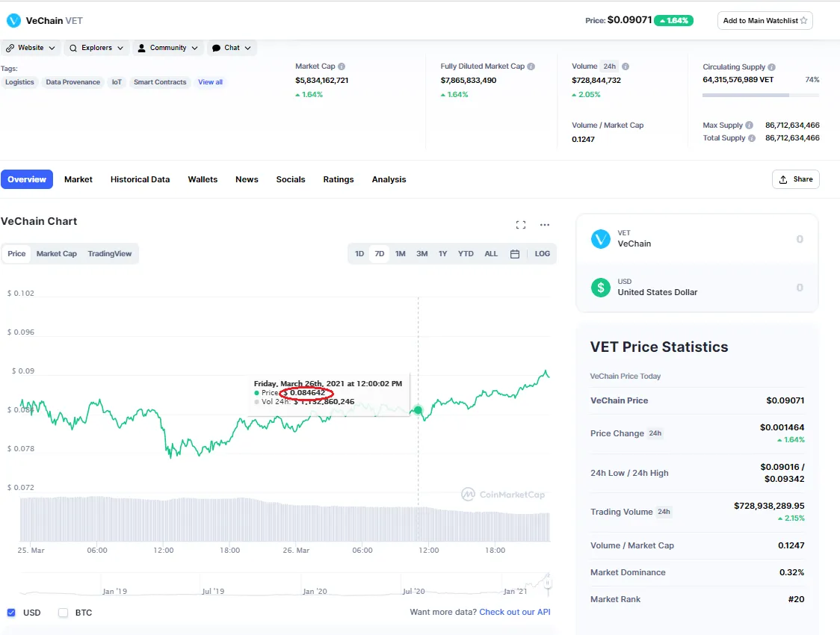This screenshot has height=635, width=840.
Task: Toggle LOG scale on chart
Action: pyautogui.click(x=542, y=254)
